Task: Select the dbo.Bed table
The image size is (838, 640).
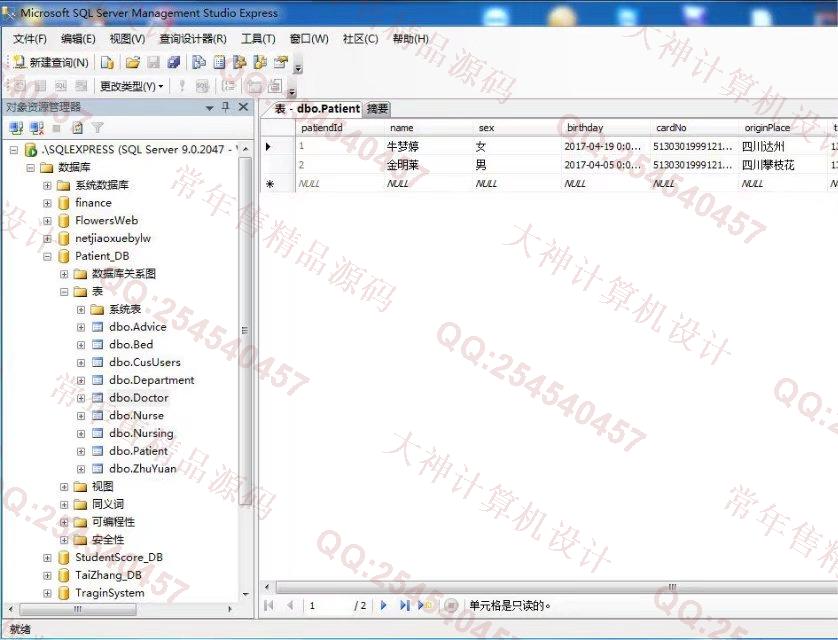Action: point(131,345)
